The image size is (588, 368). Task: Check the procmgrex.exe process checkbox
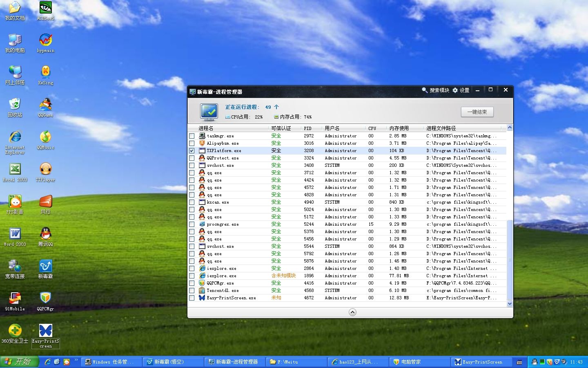pyautogui.click(x=192, y=224)
